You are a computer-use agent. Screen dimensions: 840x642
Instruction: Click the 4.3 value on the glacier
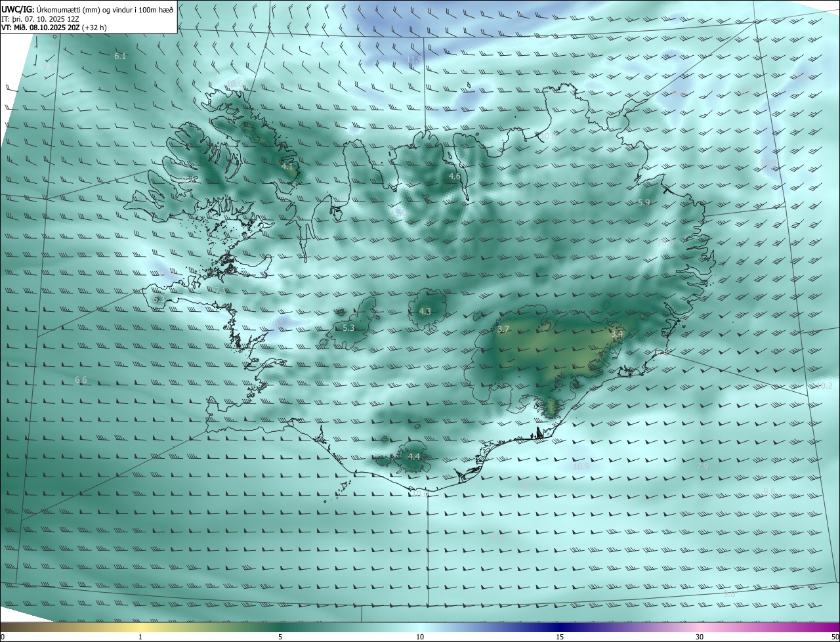425,311
